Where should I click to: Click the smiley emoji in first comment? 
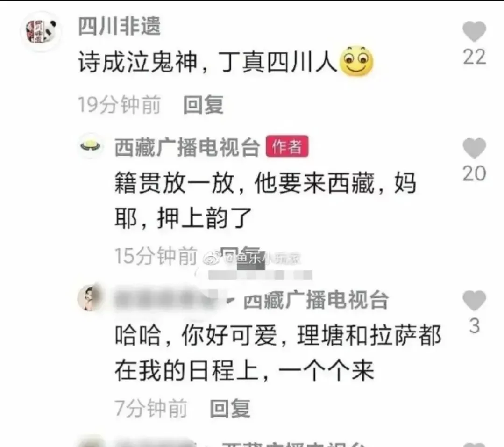click(x=356, y=61)
